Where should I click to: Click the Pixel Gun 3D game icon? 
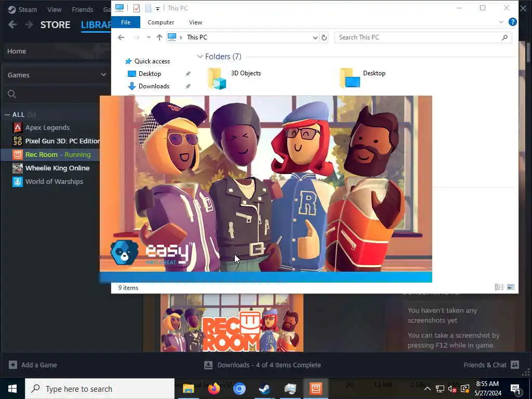point(17,141)
